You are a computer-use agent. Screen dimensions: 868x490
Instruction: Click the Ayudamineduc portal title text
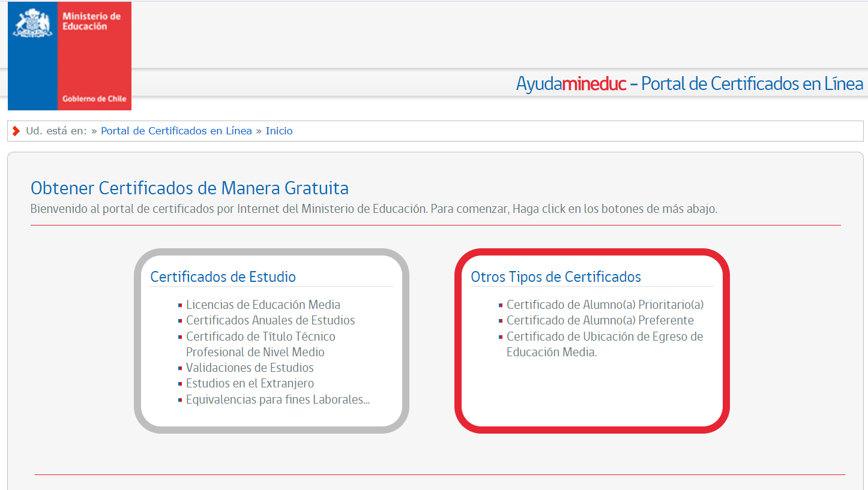coord(689,84)
